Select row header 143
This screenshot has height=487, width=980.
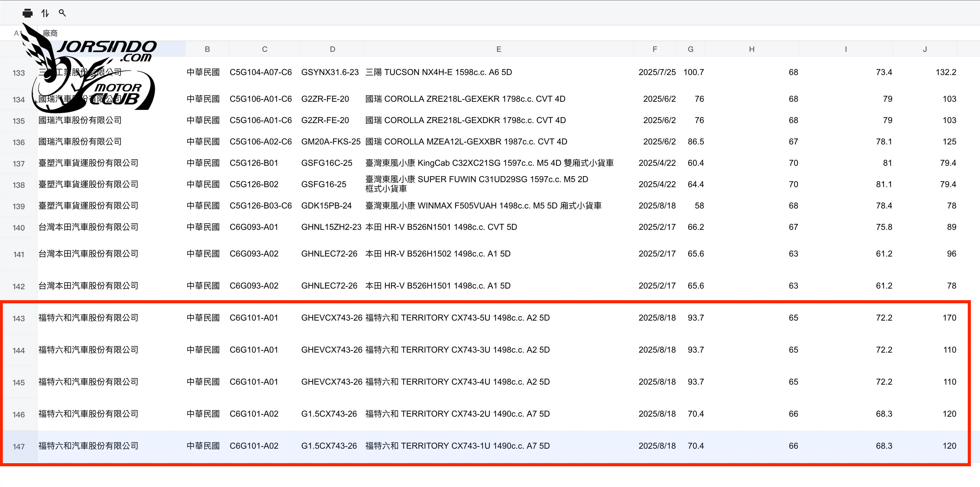(x=19, y=318)
